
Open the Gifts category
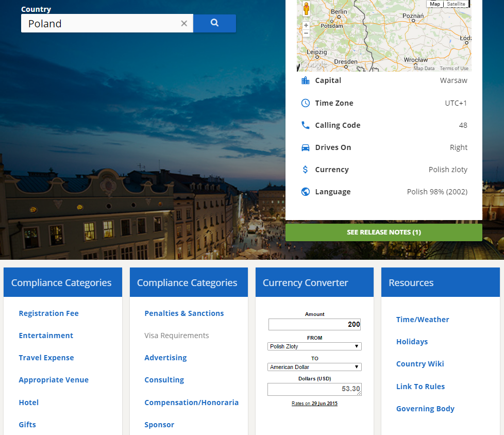click(x=27, y=424)
